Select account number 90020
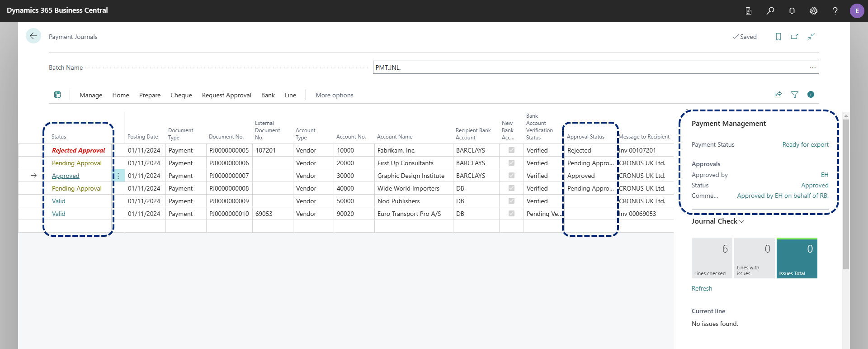Image resolution: width=868 pixels, height=349 pixels. click(x=354, y=214)
